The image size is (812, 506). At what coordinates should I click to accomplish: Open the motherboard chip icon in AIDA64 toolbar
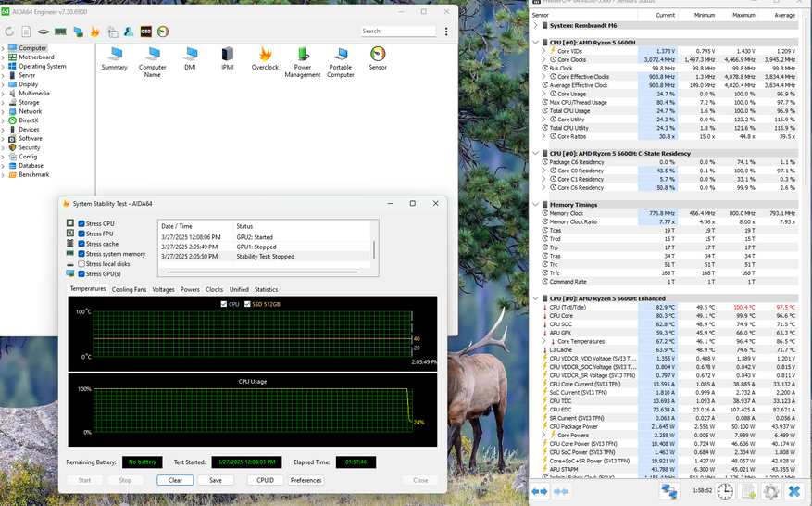click(x=43, y=32)
